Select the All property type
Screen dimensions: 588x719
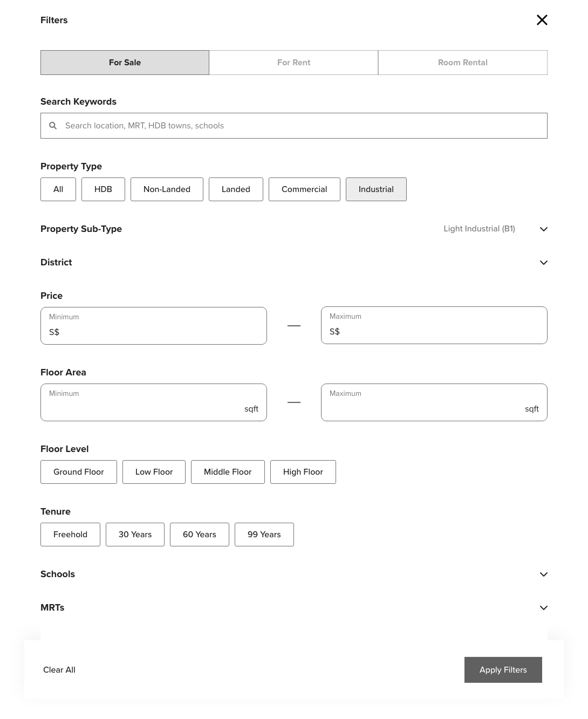click(x=58, y=189)
